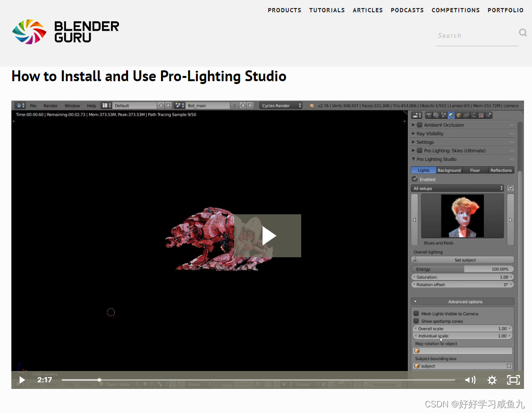
Task: Open the World properties globe icon
Action: (x=451, y=115)
